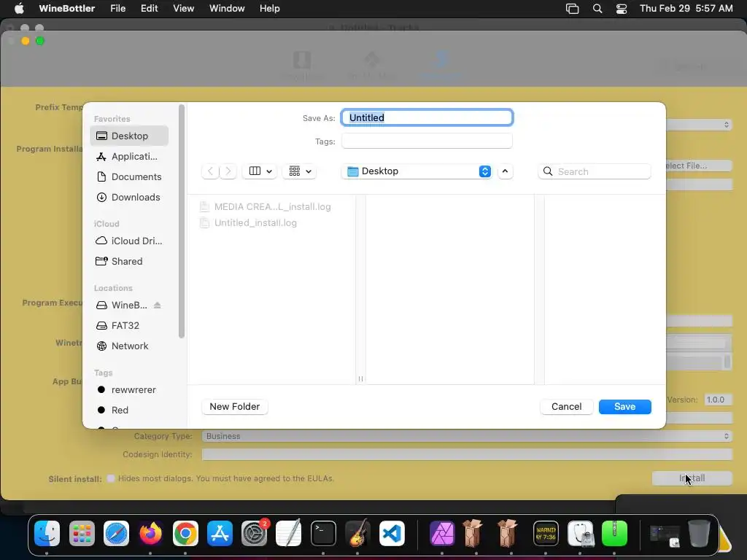Image resolution: width=747 pixels, height=560 pixels.
Task: Collapse the save dialog with chevron button
Action: click(x=505, y=171)
